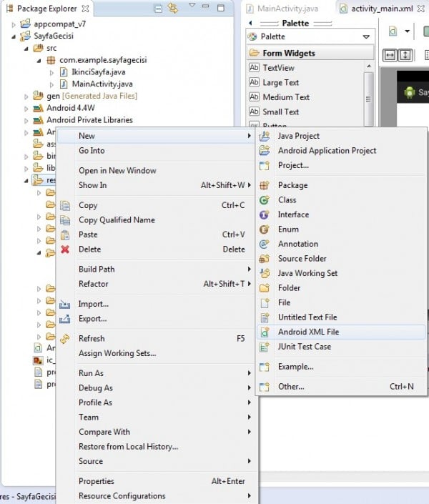Collapse the Palette panel left arrow
This screenshot has height=504, width=429.
(x=250, y=23)
